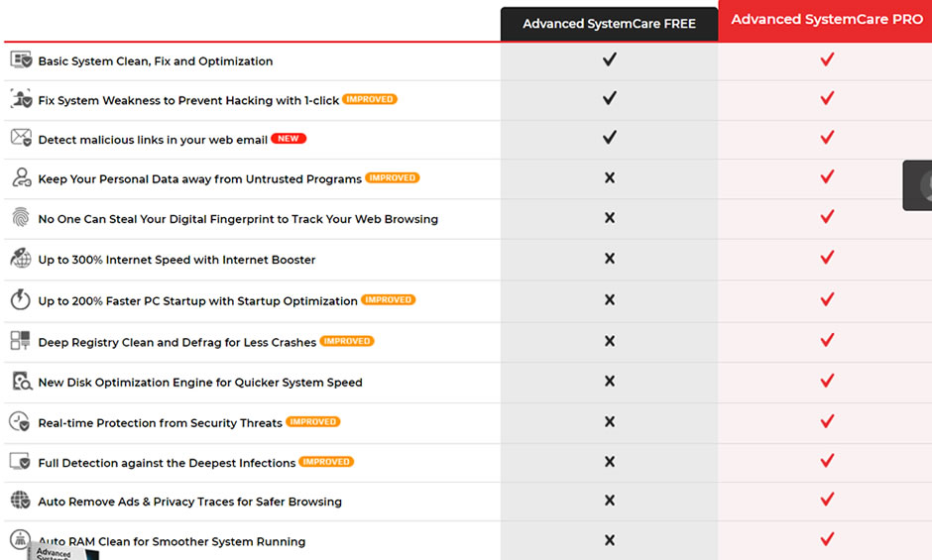Click the fingerprint icon
The height and width of the screenshot is (560, 932).
tap(21, 218)
